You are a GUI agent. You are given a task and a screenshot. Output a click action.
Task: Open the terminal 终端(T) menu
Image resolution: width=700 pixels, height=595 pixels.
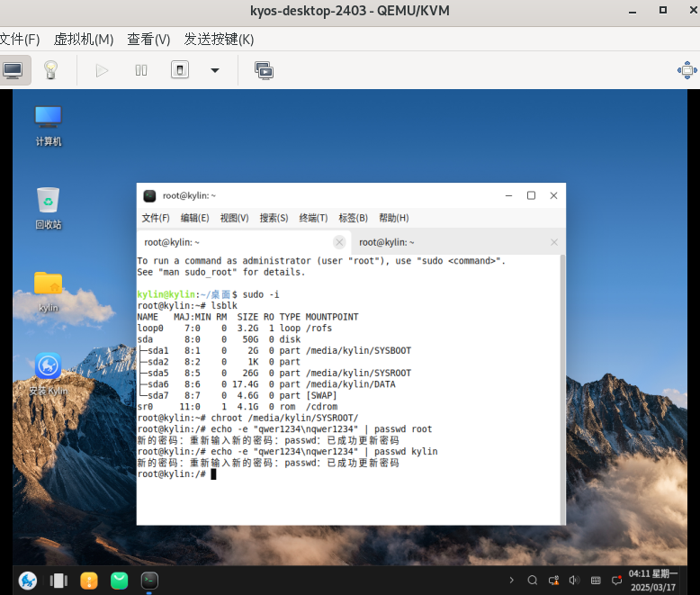pos(313,218)
